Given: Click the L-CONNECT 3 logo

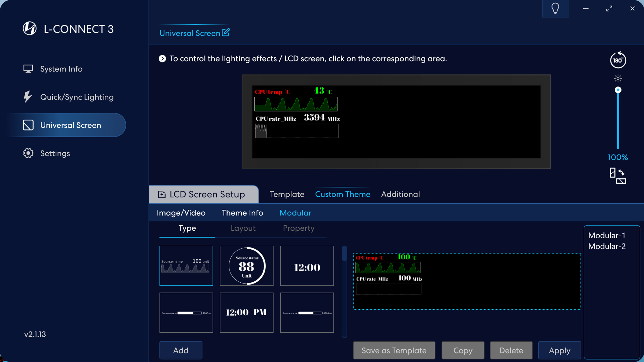Looking at the screenshot, I should click(30, 29).
